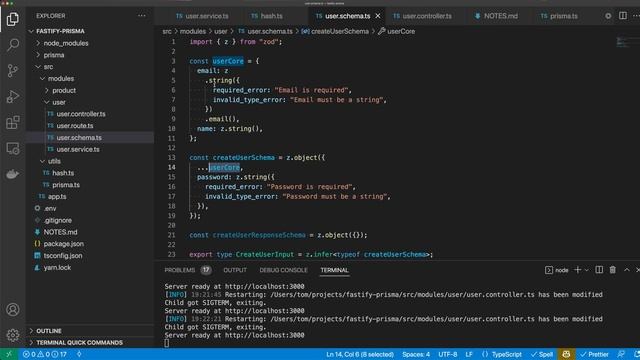640x360 pixels.
Task: Change end of line sequence LF
Action: tap(469, 354)
